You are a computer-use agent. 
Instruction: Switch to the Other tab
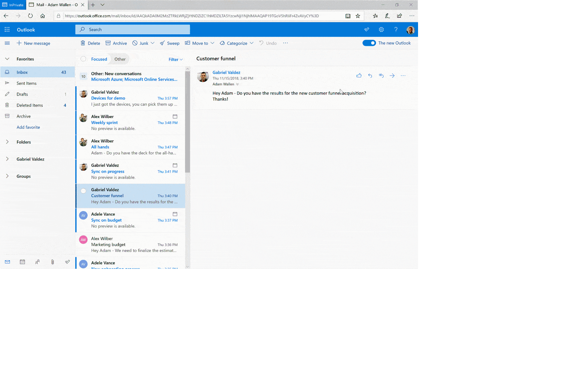click(x=120, y=59)
